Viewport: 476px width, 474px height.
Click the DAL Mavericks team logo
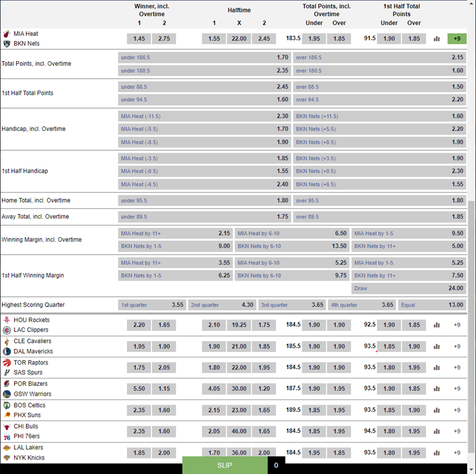click(7, 351)
